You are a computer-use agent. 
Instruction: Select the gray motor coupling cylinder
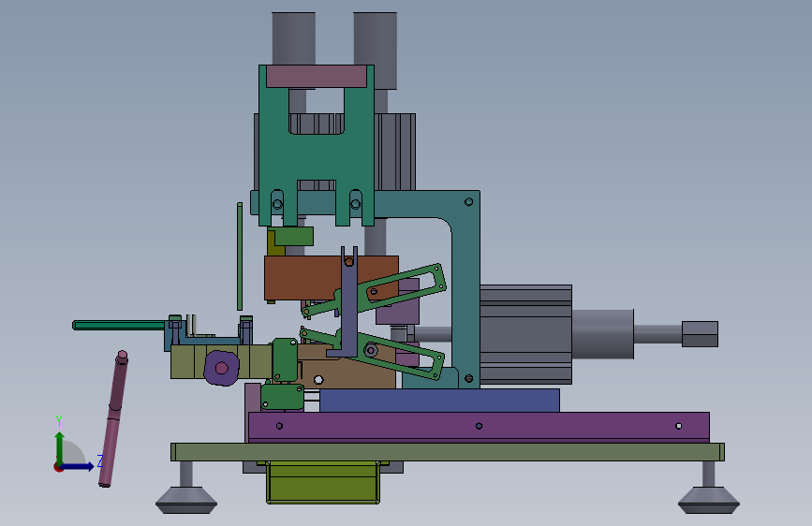click(x=603, y=334)
